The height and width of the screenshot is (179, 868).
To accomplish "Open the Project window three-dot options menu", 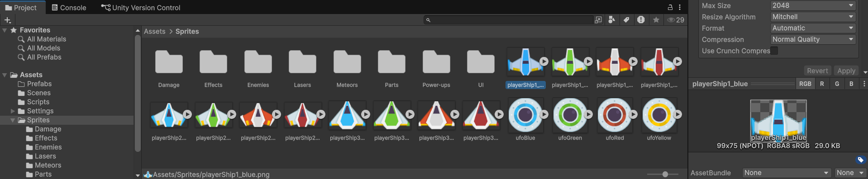I will click(x=680, y=7).
